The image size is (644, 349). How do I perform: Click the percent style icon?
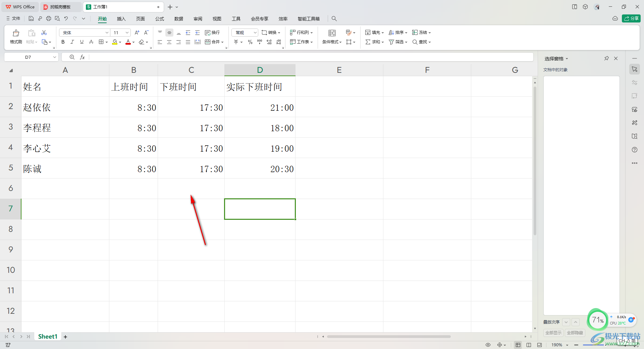[250, 42]
